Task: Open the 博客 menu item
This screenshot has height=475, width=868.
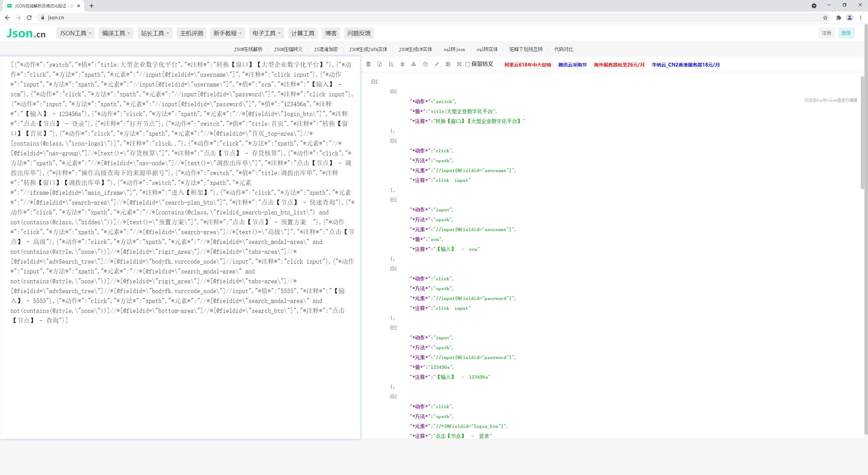Action: (x=331, y=33)
